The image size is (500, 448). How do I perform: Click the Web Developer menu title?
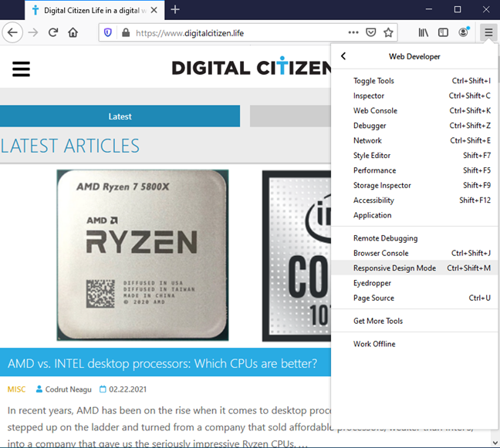pos(414,57)
